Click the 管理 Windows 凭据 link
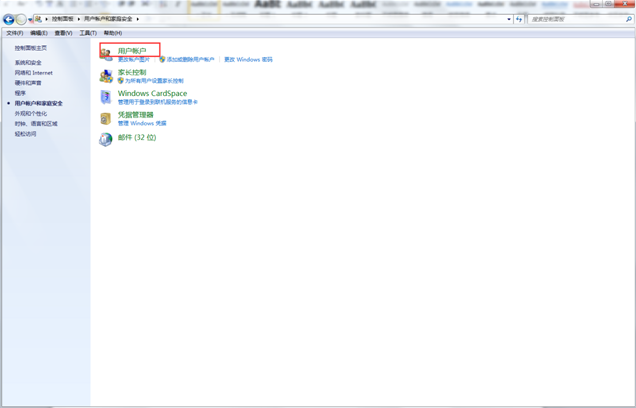 142,123
